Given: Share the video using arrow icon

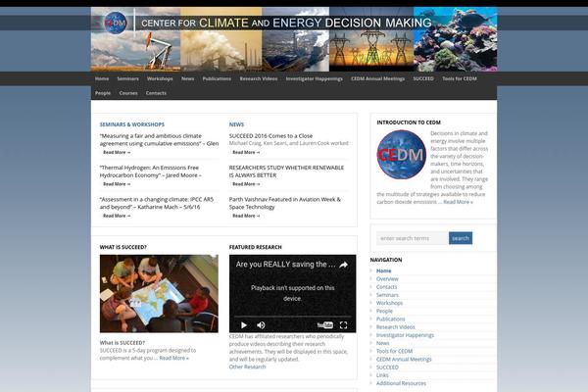Looking at the screenshot, I should [343, 265].
